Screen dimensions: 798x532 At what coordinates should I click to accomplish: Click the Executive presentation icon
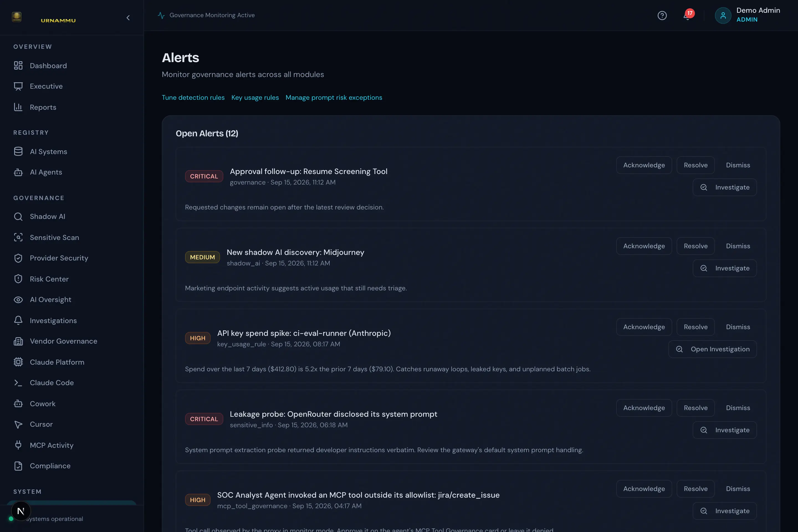click(x=18, y=86)
